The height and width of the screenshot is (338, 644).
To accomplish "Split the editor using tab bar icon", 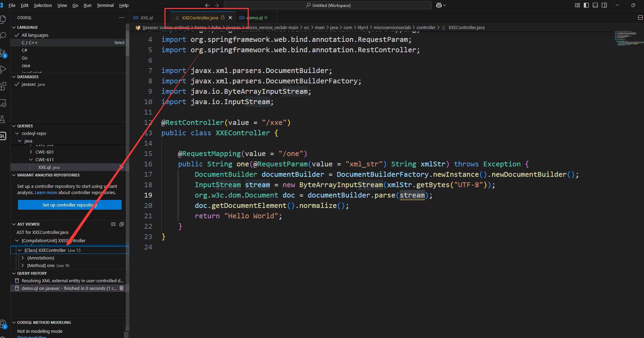I will pos(640,18).
